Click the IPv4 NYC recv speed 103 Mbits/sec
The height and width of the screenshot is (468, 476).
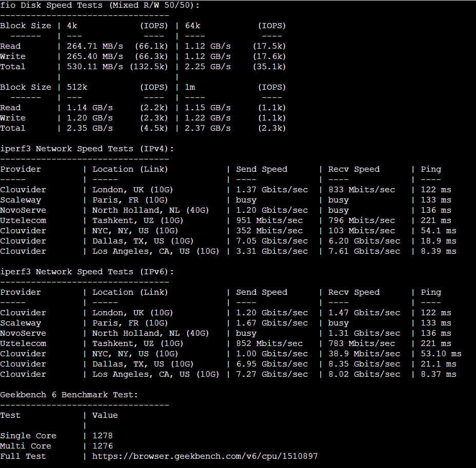click(362, 231)
